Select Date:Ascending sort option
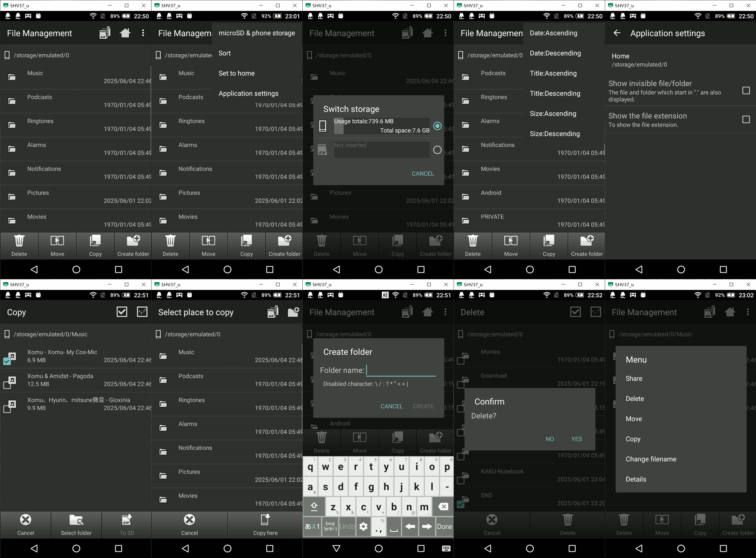The width and height of the screenshot is (756, 558). [x=564, y=33]
